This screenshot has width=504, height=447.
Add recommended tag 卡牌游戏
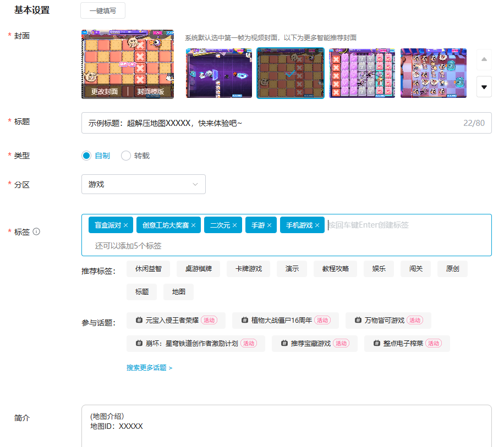[x=249, y=269]
